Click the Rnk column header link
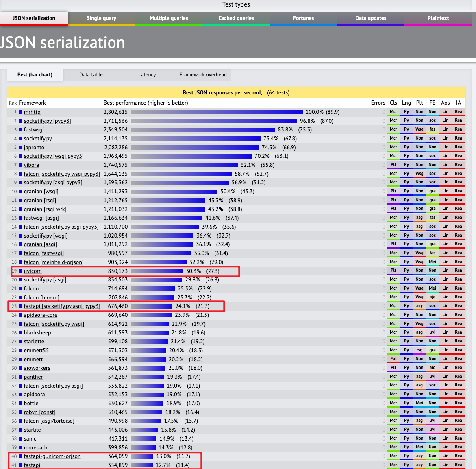Viewport: 476px width, 469px height. click(13, 103)
